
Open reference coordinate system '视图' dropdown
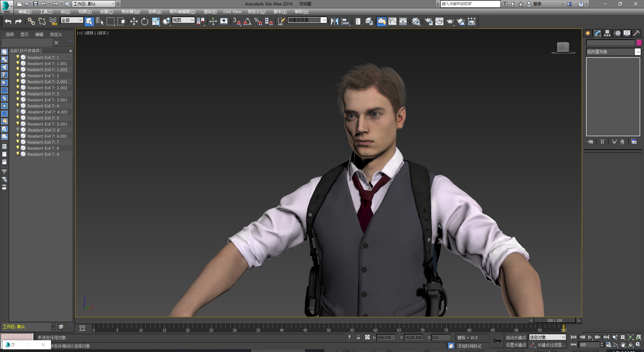click(183, 20)
